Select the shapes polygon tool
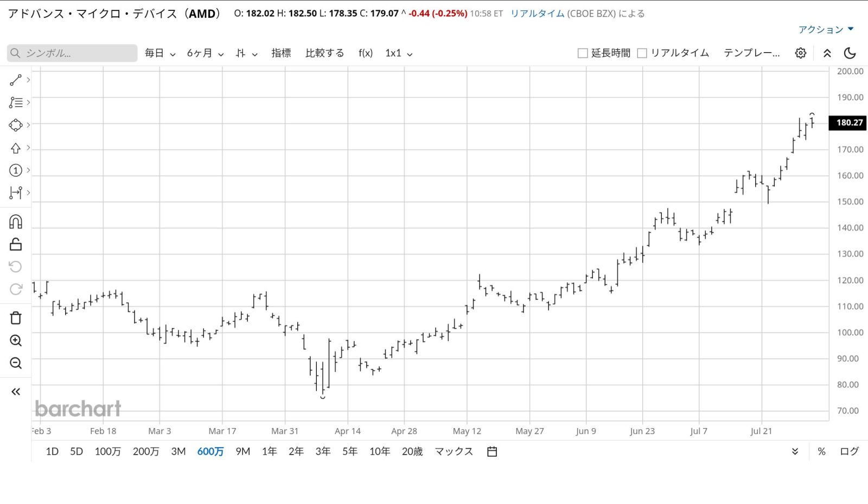Screen dimensions: 868x504 click(x=16, y=125)
